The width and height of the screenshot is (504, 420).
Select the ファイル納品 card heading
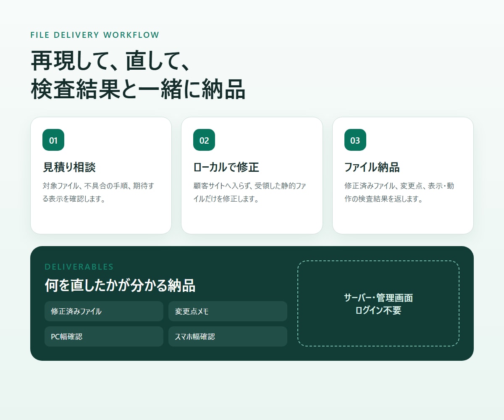click(372, 167)
